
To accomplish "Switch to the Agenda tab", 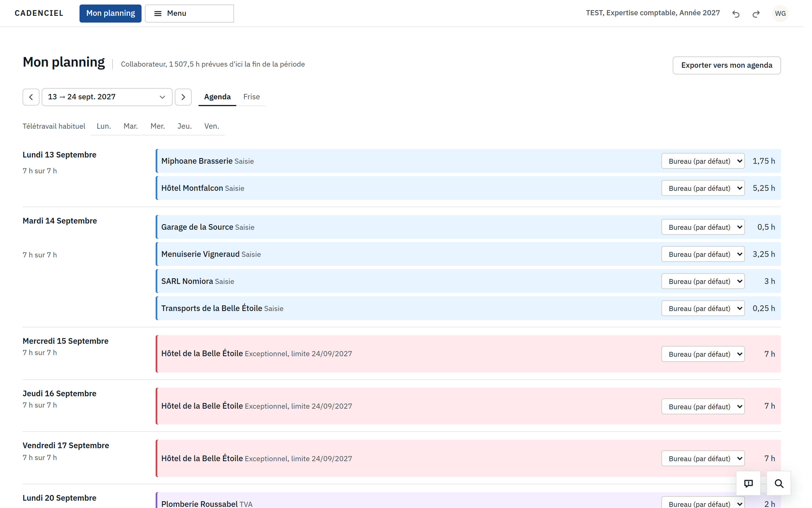I will coord(217,97).
